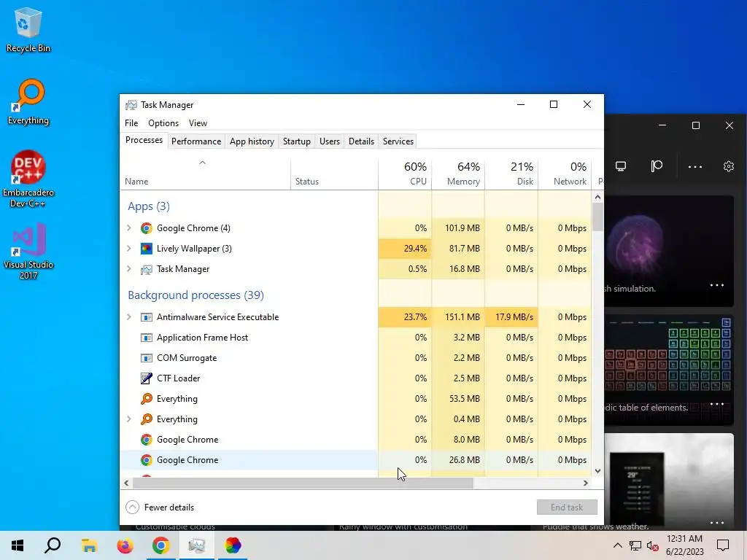Open the Options menu in Task Manager

point(163,123)
